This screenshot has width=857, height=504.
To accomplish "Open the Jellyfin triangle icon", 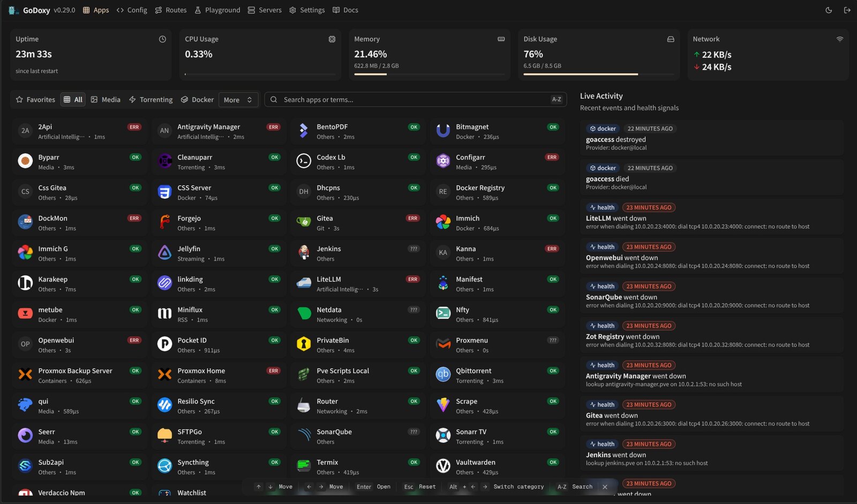I will pyautogui.click(x=164, y=253).
